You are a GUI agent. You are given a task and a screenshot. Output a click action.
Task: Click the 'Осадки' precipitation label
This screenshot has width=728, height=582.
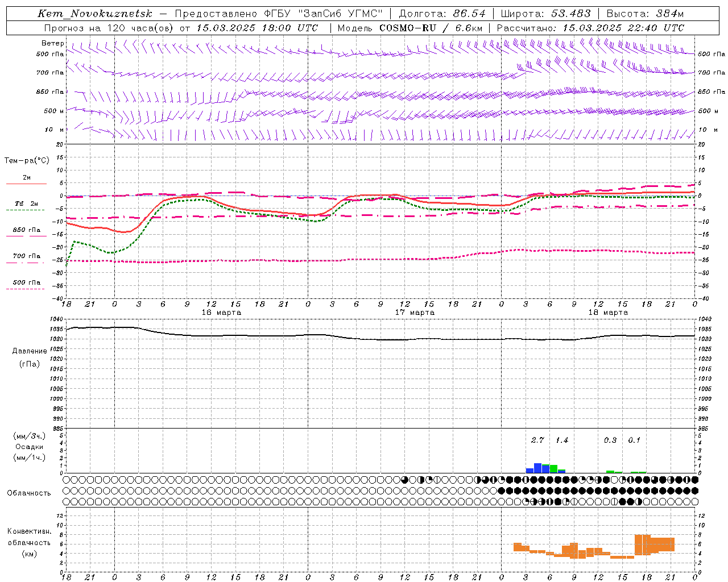tap(30, 447)
